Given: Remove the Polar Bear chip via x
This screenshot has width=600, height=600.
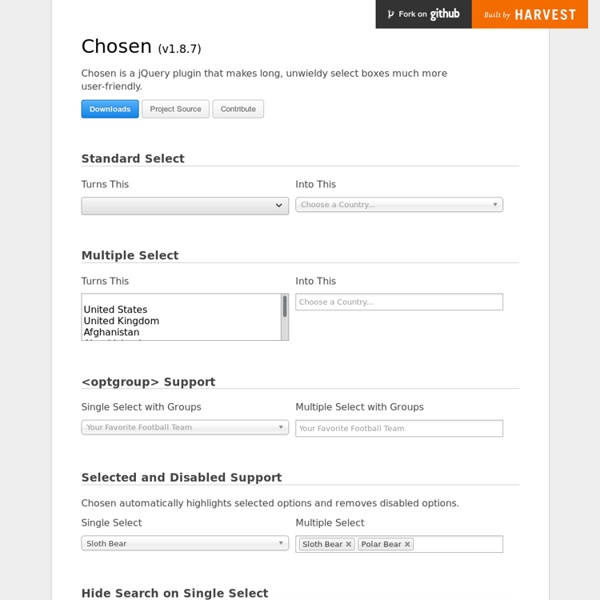Looking at the screenshot, I should [x=407, y=544].
